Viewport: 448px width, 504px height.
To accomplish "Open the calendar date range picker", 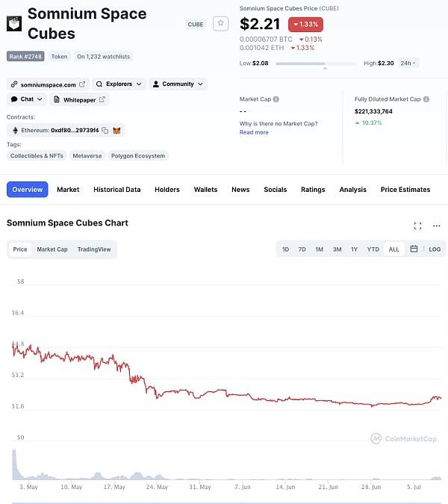I will (x=414, y=249).
